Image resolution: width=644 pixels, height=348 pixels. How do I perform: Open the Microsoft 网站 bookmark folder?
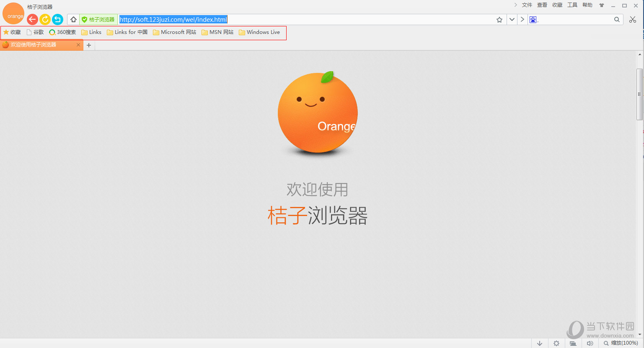click(174, 32)
